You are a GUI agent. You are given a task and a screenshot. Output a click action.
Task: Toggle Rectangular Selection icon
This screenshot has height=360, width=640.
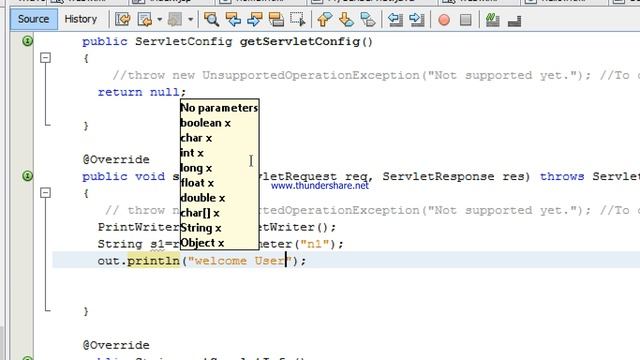[298, 19]
